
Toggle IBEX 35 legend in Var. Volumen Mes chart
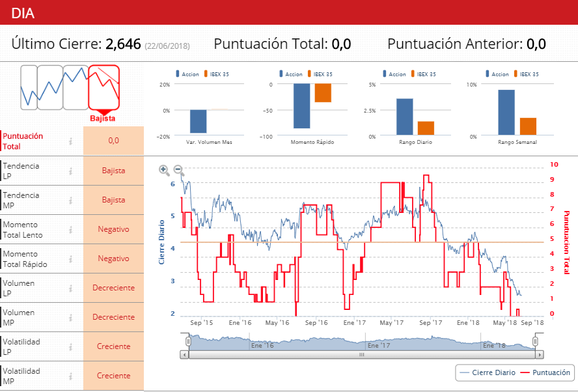point(217,74)
